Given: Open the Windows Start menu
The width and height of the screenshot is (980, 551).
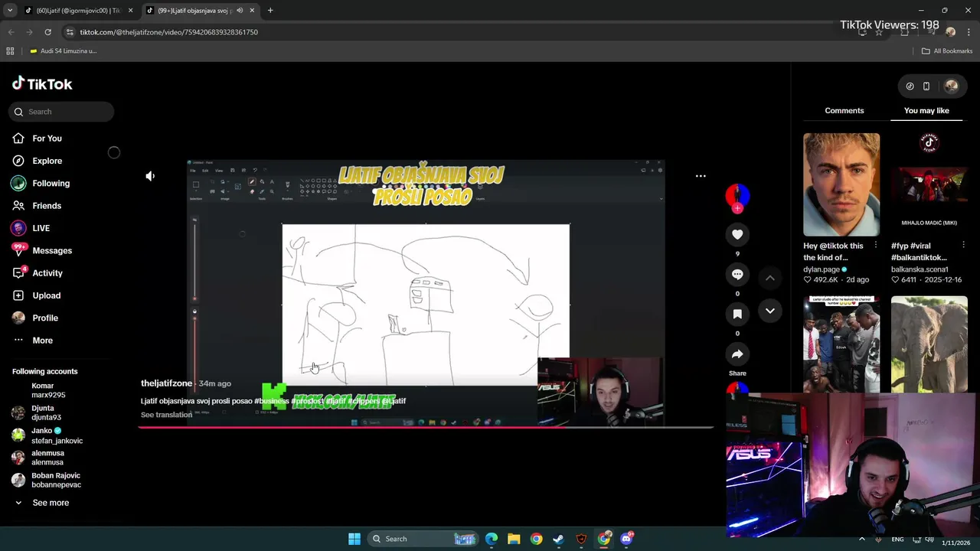Looking at the screenshot, I should [x=354, y=539].
